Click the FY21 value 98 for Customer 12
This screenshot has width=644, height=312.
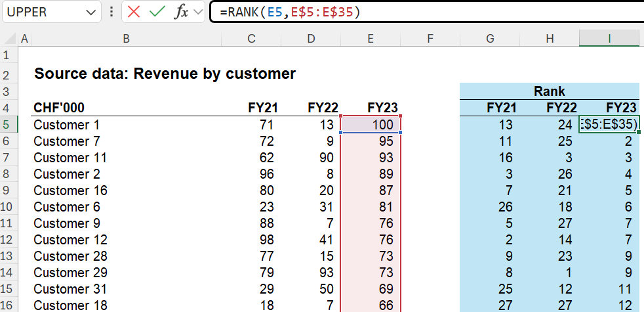(x=266, y=239)
